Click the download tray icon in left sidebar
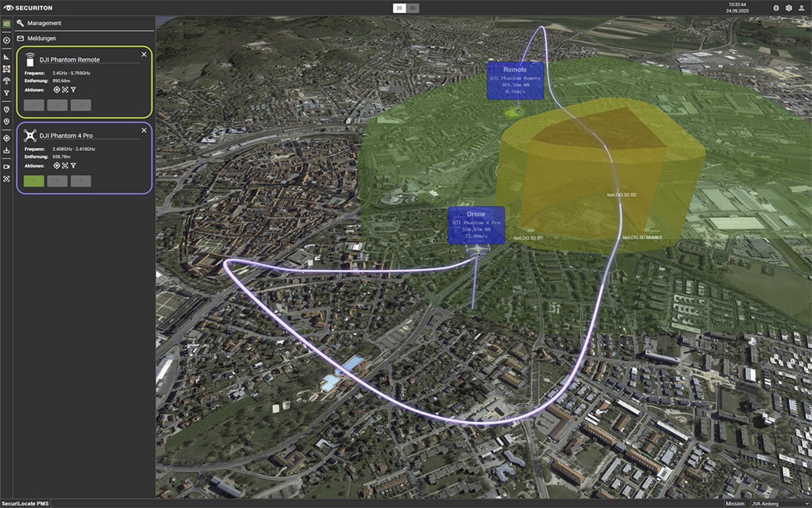 click(x=6, y=150)
